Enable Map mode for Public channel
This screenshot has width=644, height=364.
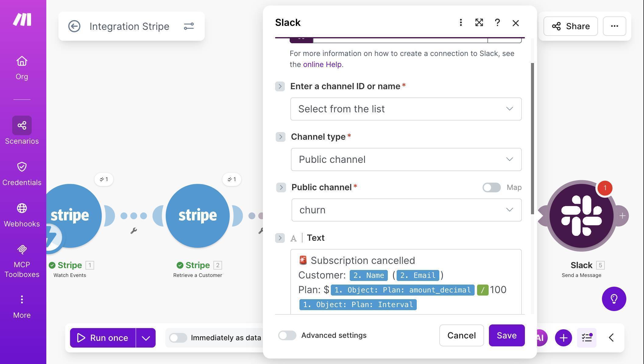point(491,187)
